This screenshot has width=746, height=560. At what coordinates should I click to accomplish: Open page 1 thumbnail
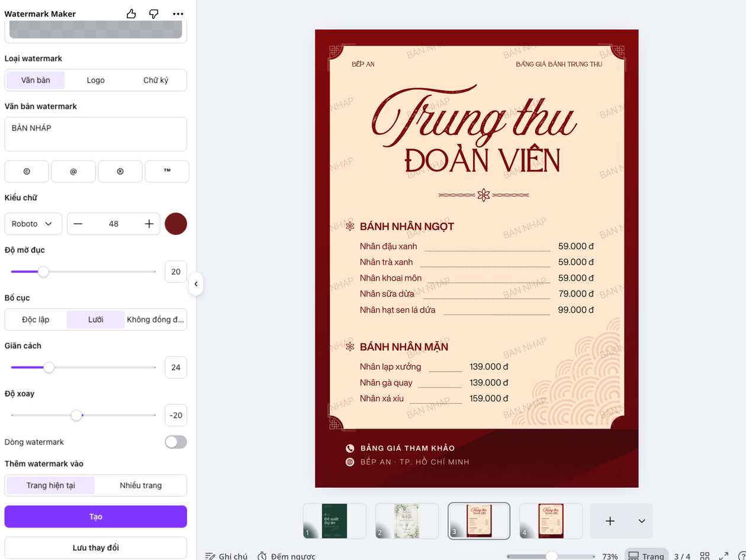(x=335, y=521)
